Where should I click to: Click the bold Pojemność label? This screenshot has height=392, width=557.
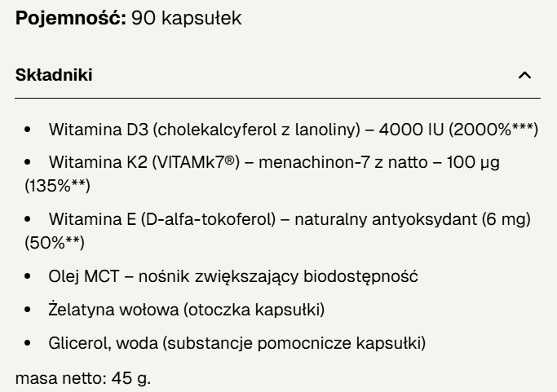(70, 17)
